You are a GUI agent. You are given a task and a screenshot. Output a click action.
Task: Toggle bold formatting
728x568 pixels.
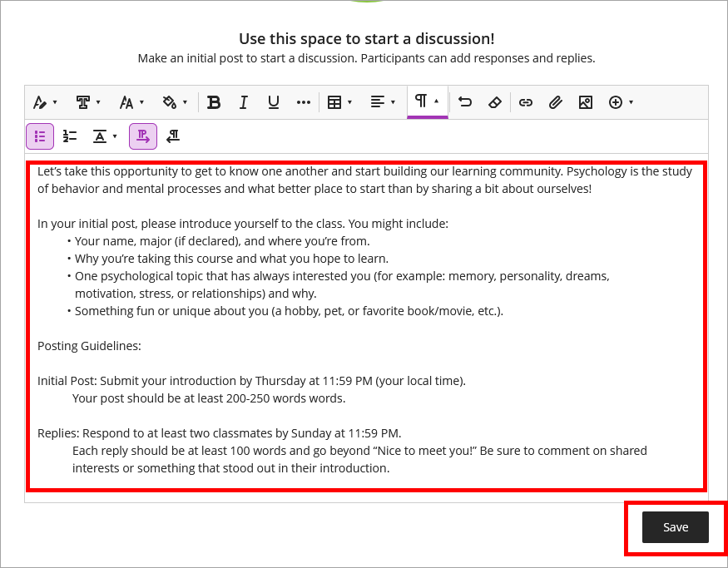coord(214,101)
